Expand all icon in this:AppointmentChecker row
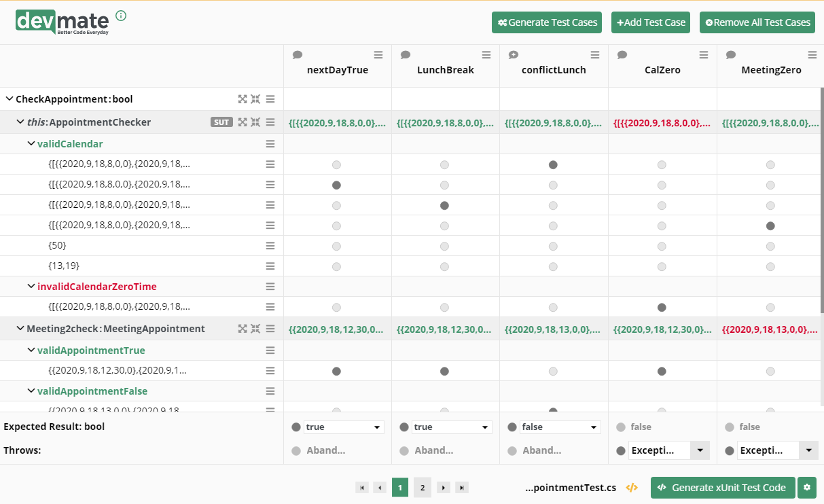Image resolution: width=824 pixels, height=504 pixels. click(x=243, y=122)
